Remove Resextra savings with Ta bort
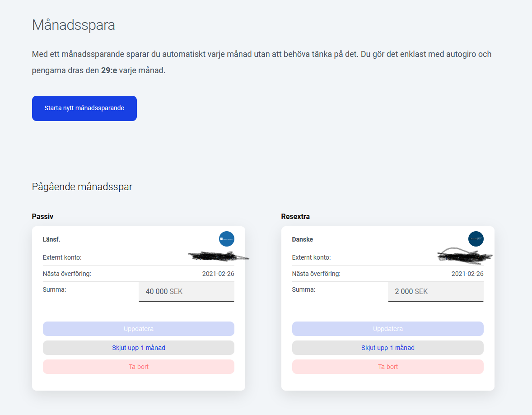The height and width of the screenshot is (415, 532). pyautogui.click(x=387, y=367)
